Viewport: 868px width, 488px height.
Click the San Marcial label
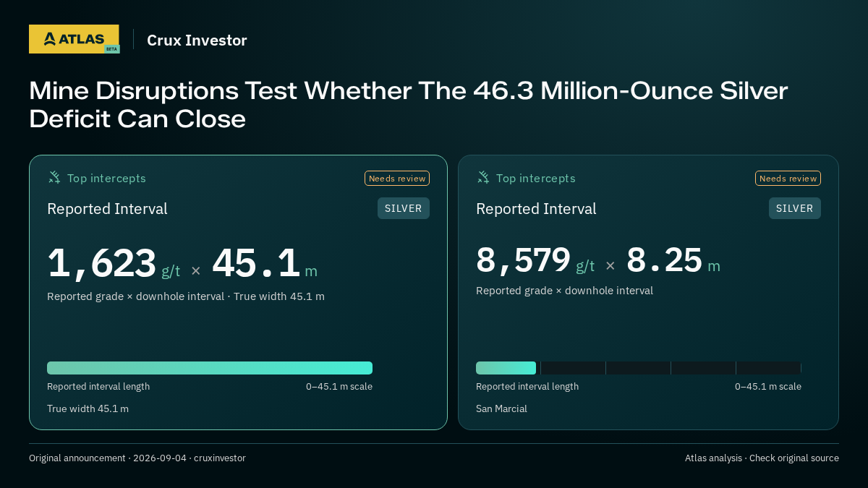pyautogui.click(x=501, y=408)
